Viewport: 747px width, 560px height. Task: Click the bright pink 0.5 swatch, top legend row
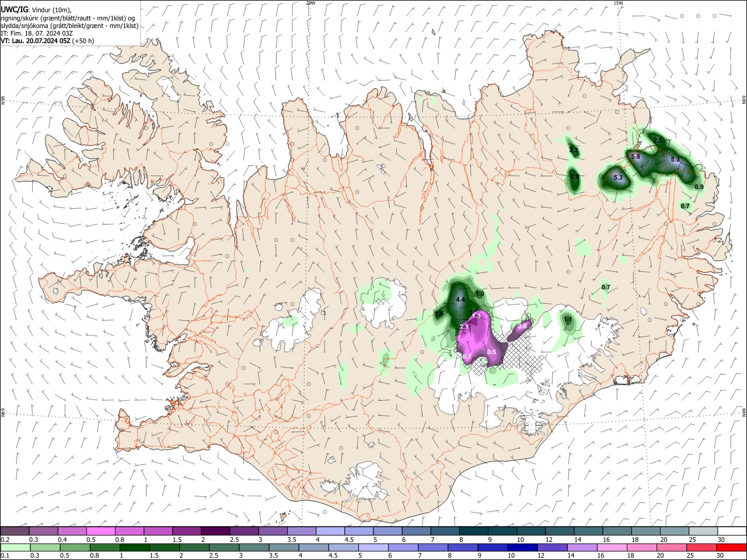pyautogui.click(x=101, y=531)
